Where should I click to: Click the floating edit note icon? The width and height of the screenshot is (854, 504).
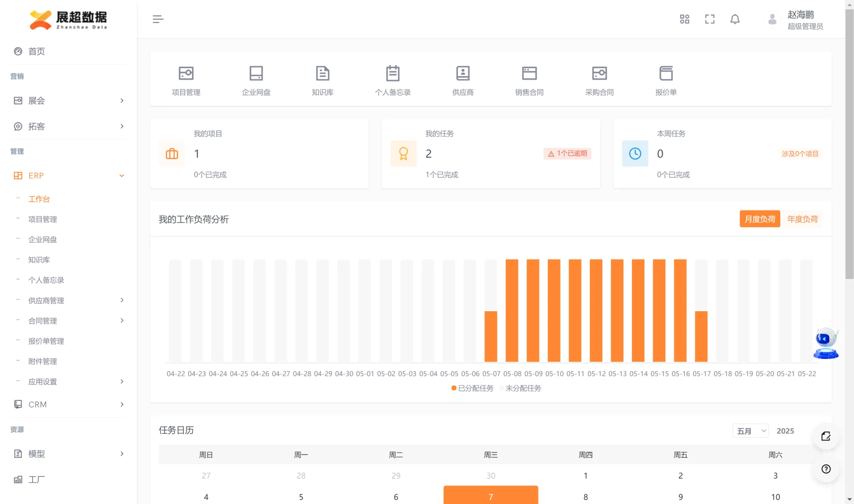coord(826,436)
